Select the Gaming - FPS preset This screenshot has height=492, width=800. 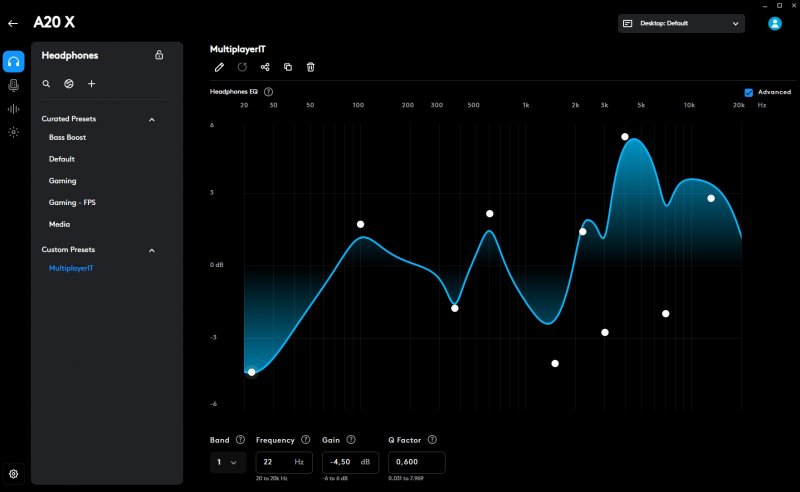[72, 203]
